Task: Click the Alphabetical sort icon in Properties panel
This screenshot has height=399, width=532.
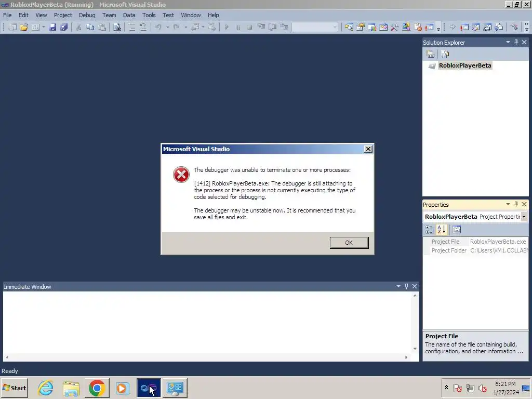Action: 442,230
